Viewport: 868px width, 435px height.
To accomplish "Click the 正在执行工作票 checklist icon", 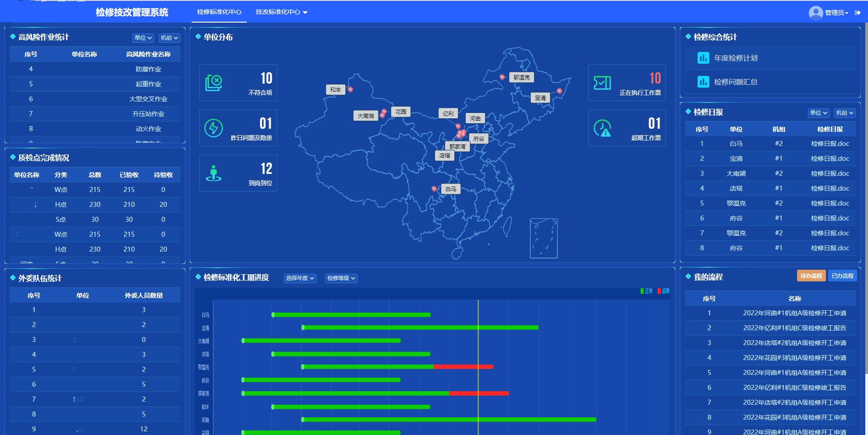I will pyautogui.click(x=602, y=83).
